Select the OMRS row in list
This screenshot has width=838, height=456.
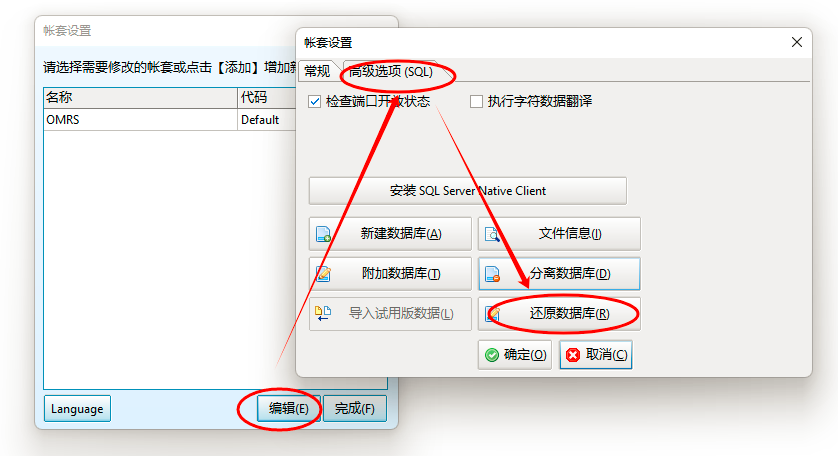coord(169,120)
